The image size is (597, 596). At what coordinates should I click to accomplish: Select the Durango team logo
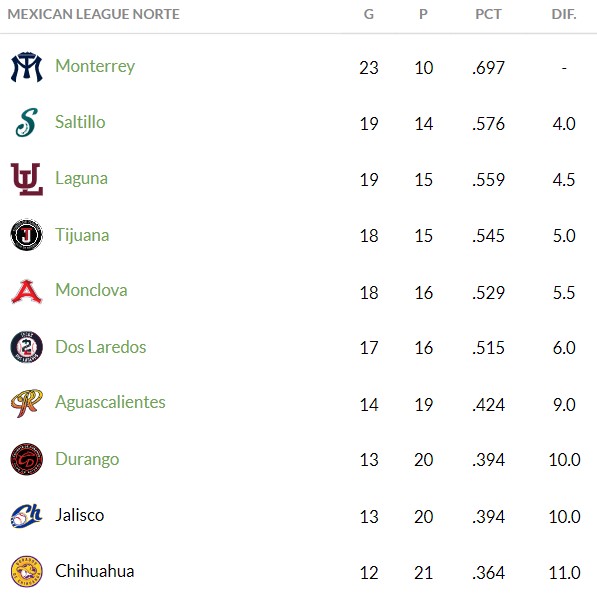(27, 459)
